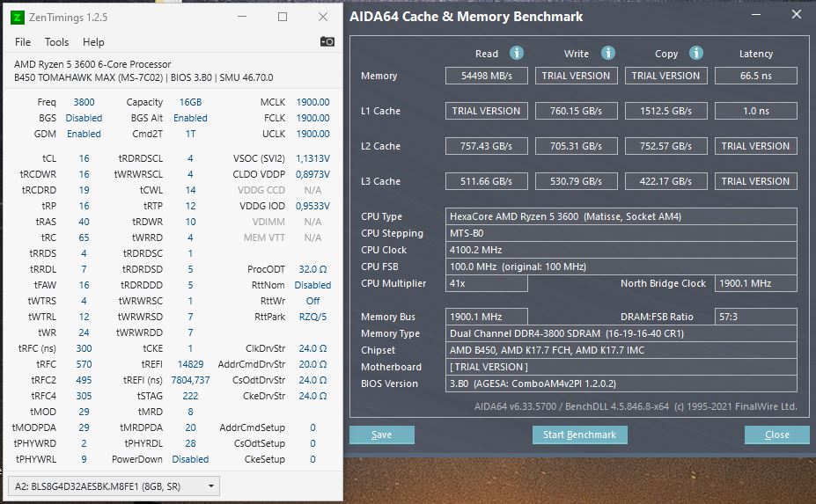Click the tRAS value 40
Viewport: 816px width, 504px height.
pyautogui.click(x=84, y=222)
